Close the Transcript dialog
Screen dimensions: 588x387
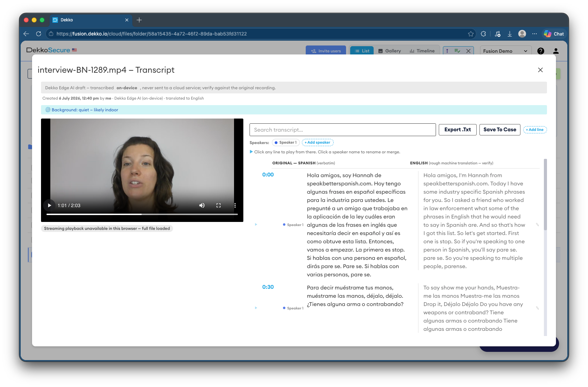[540, 70]
